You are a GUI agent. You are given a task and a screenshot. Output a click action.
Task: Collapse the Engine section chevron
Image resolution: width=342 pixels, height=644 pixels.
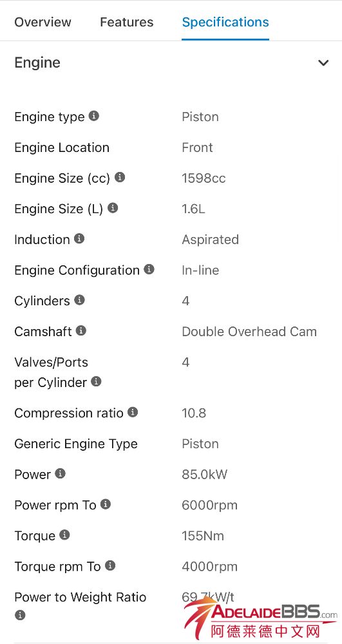tap(323, 63)
